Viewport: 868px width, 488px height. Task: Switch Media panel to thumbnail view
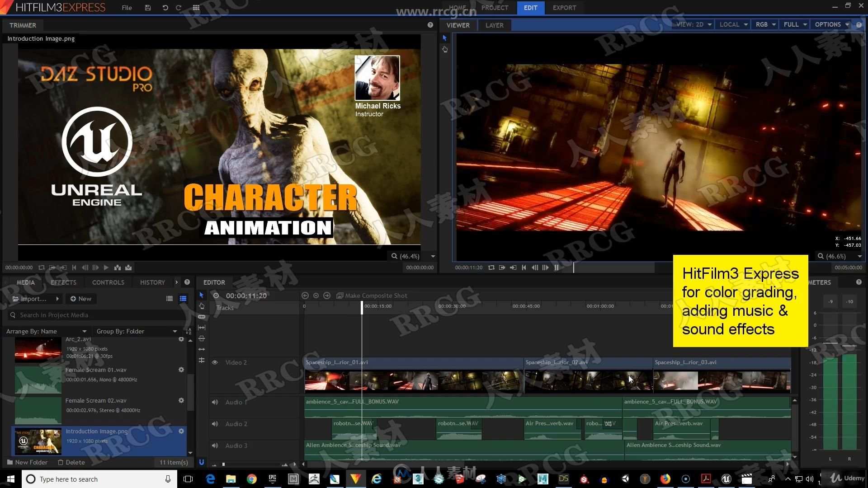point(183,299)
